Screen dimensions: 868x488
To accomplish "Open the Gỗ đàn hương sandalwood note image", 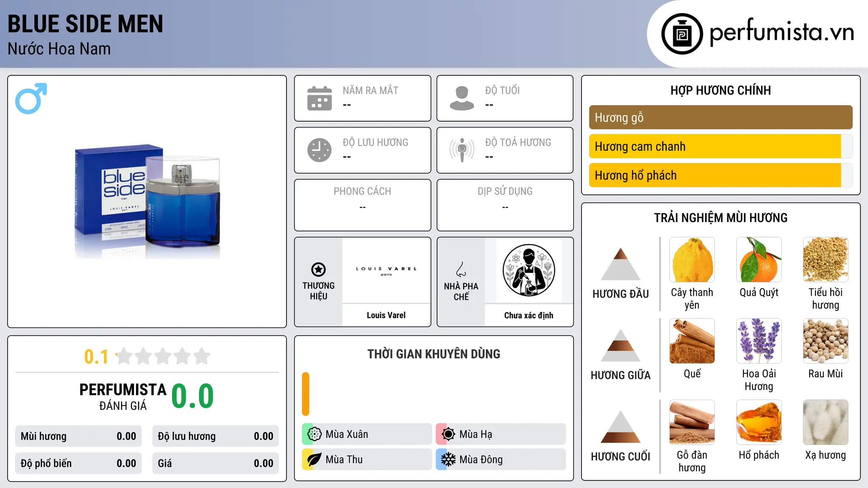I will 692,422.
